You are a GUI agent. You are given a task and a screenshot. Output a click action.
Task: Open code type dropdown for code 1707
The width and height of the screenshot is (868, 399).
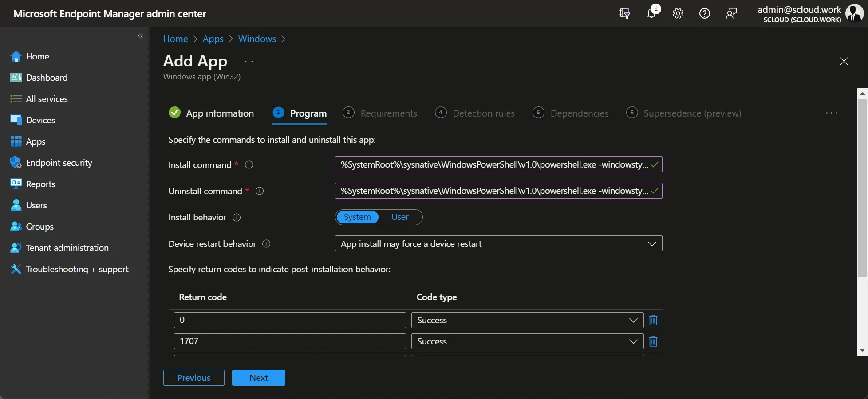tap(527, 341)
